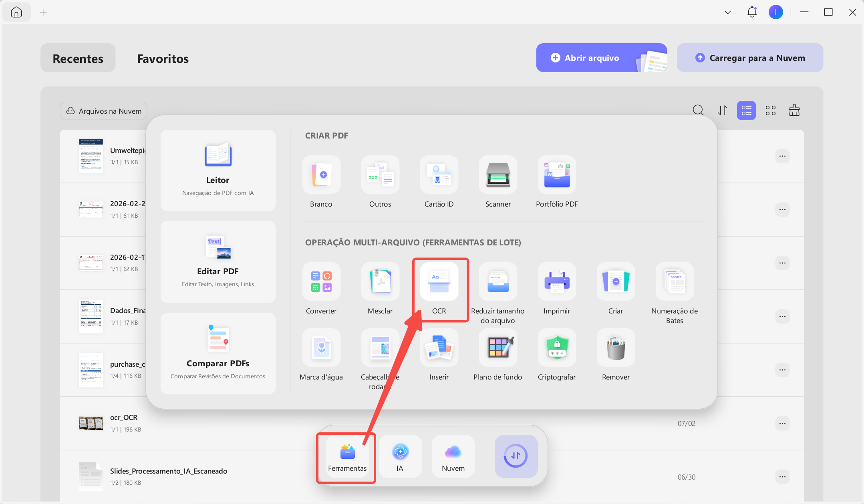Click Ferramentas in the bottom dock
Screen dimensions: 864x504
click(347, 456)
